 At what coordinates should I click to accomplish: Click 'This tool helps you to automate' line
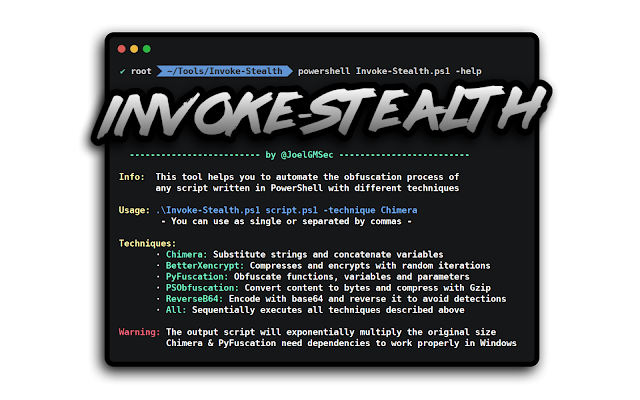pos(307,177)
